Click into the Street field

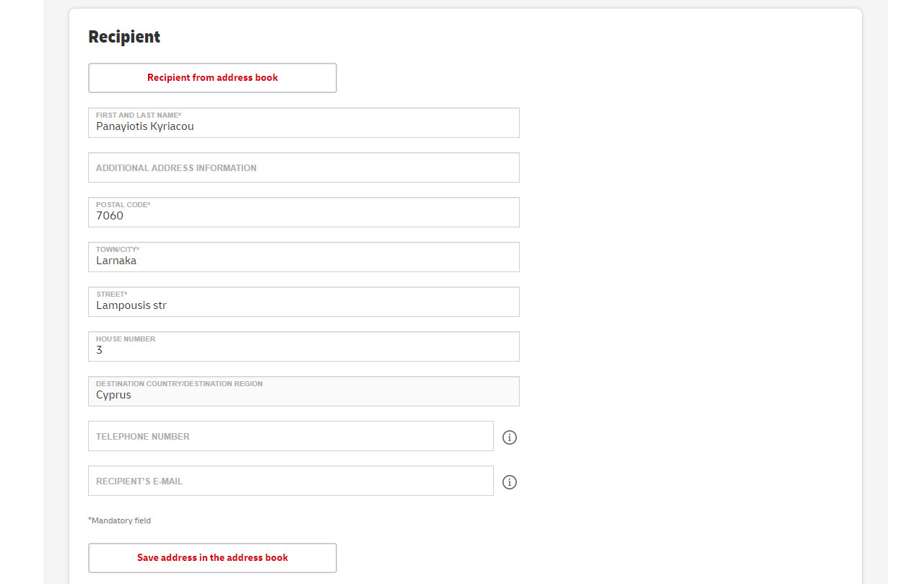coord(304,302)
